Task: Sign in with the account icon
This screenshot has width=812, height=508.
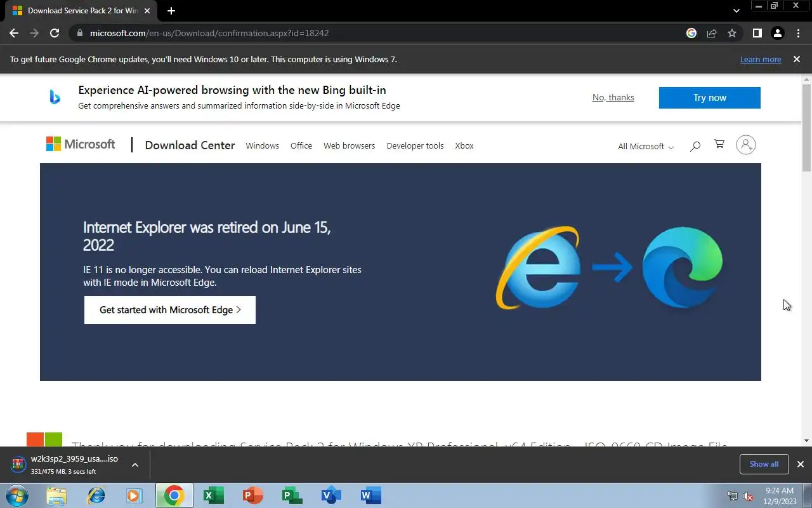Action: (x=746, y=145)
